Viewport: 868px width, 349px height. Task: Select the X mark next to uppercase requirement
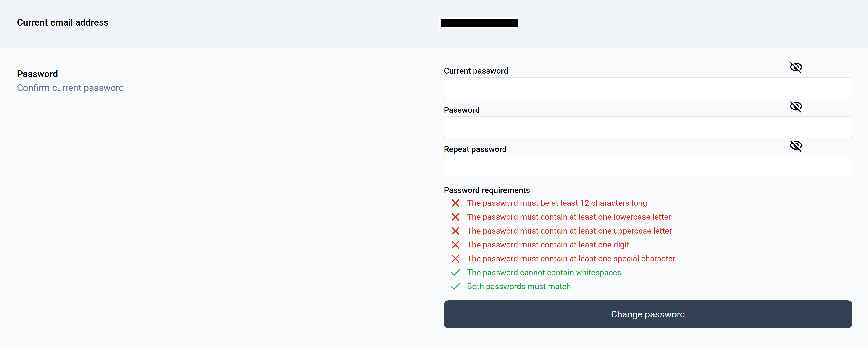pos(455,231)
